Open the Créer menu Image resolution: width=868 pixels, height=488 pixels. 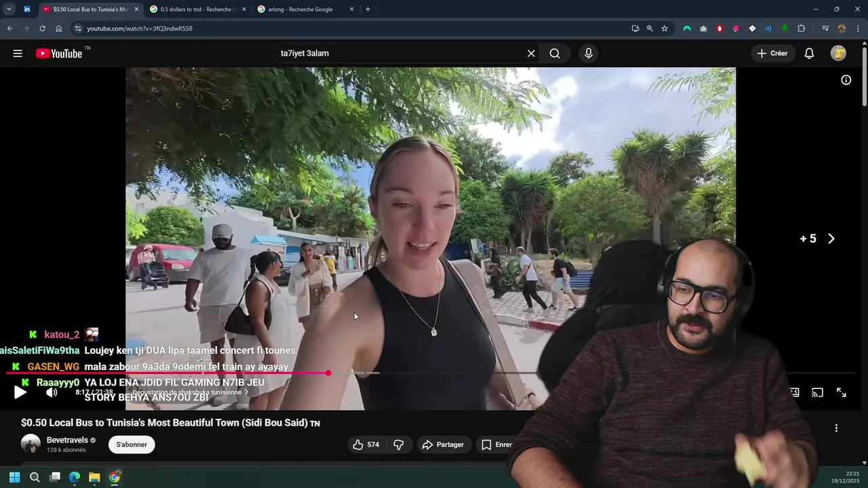click(x=772, y=54)
